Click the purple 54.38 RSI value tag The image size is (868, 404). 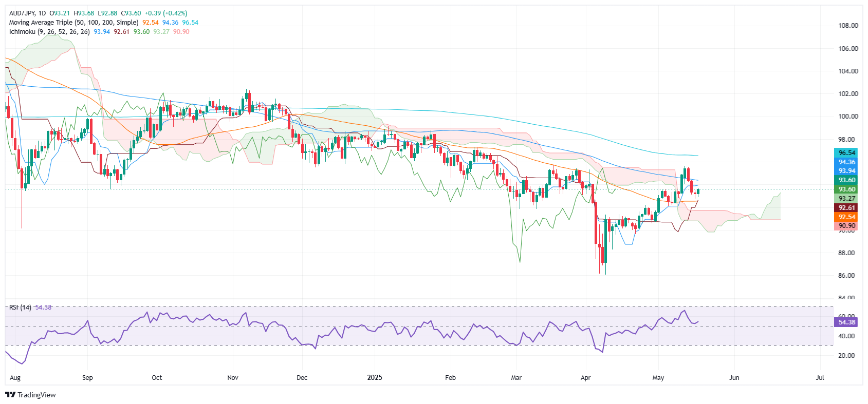coord(846,322)
